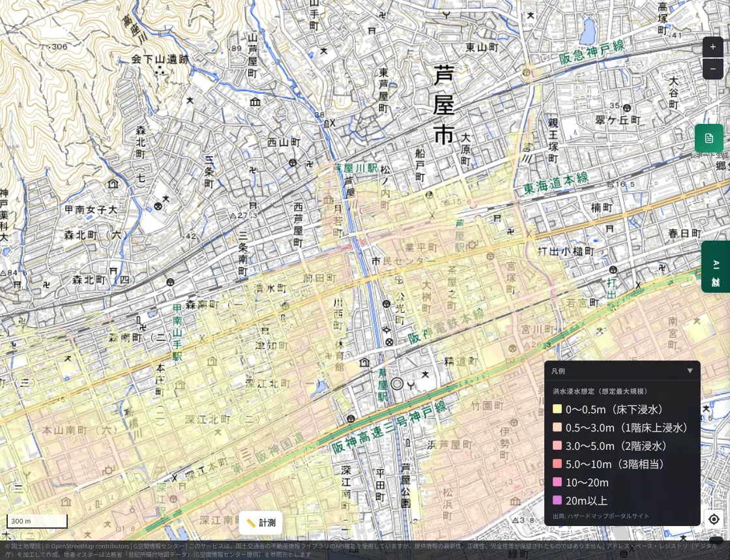730x560 pixels.
Task: Select legend text 10〜20m
Action: point(587,482)
